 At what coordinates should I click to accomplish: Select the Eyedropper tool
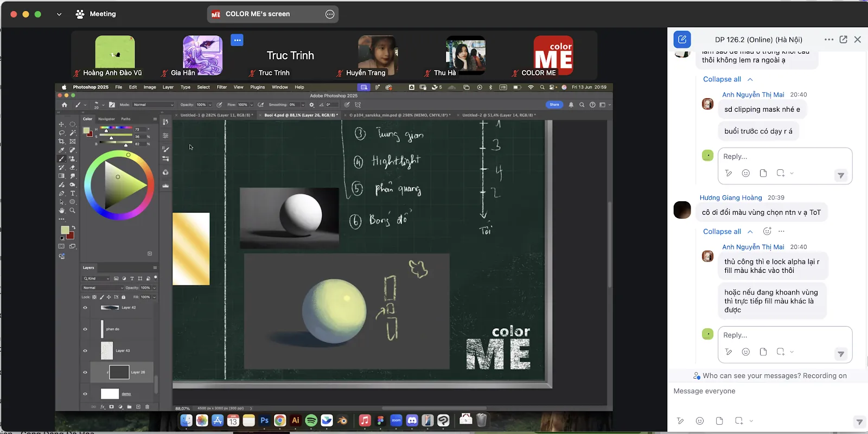61,150
